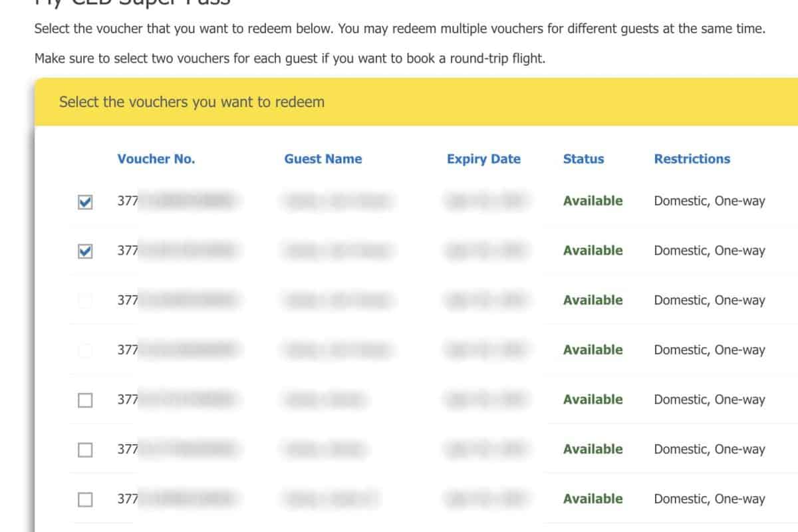Uncheck the first voucher's checkbox
798x532 pixels.
pyautogui.click(x=85, y=202)
